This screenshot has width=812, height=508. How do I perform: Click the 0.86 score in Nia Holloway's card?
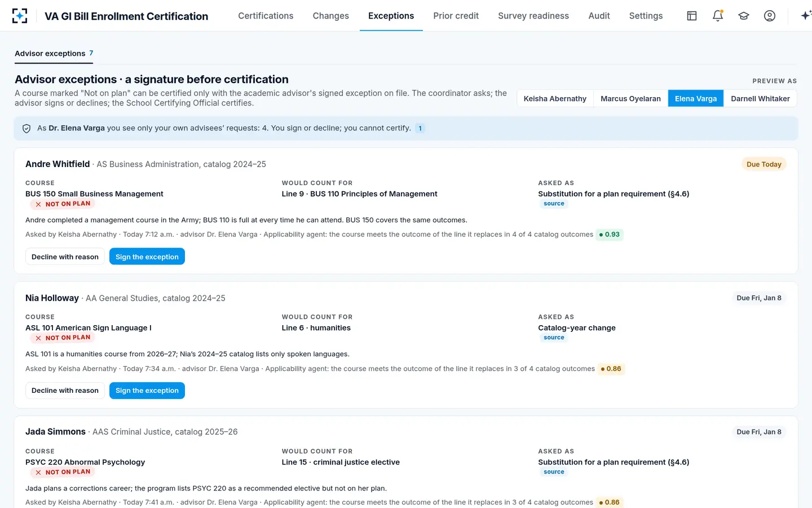pos(611,369)
